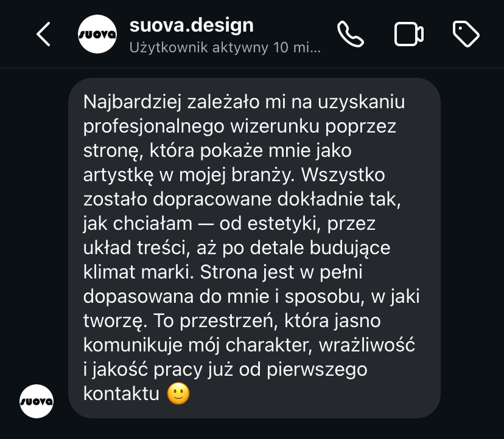This screenshot has height=439, width=504.
Task: Click the word "klimat" in the message
Action: (x=109, y=272)
